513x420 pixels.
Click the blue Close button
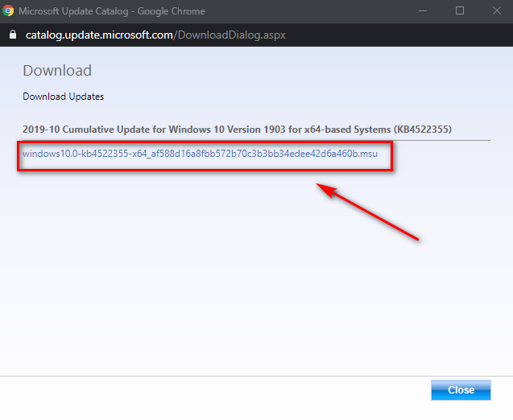pos(461,390)
